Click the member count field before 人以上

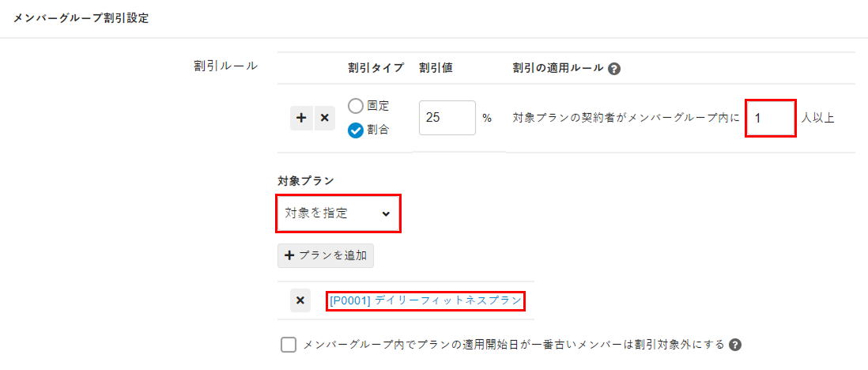770,119
